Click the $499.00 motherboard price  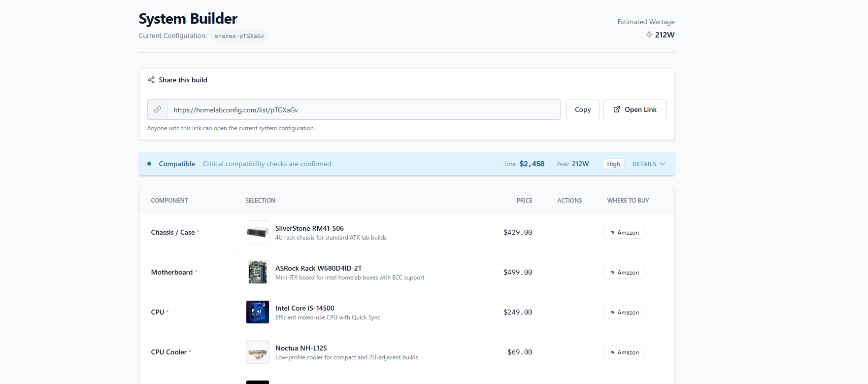click(x=518, y=272)
